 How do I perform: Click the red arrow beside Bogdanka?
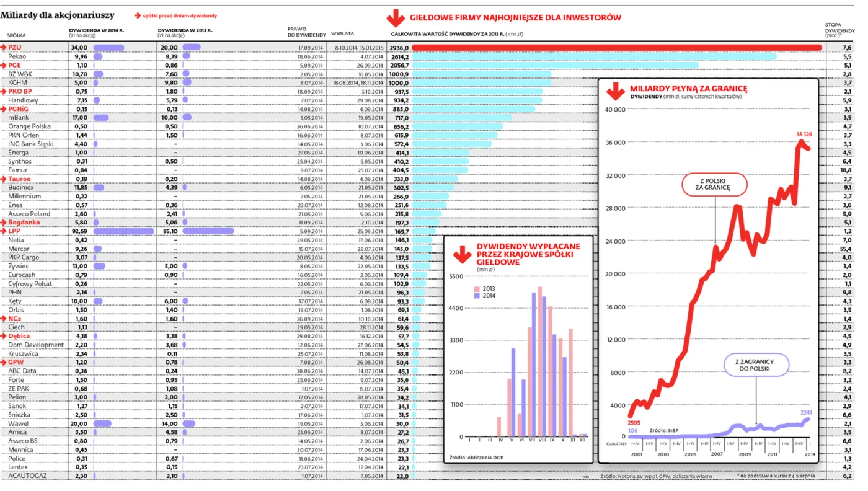tap(4, 222)
